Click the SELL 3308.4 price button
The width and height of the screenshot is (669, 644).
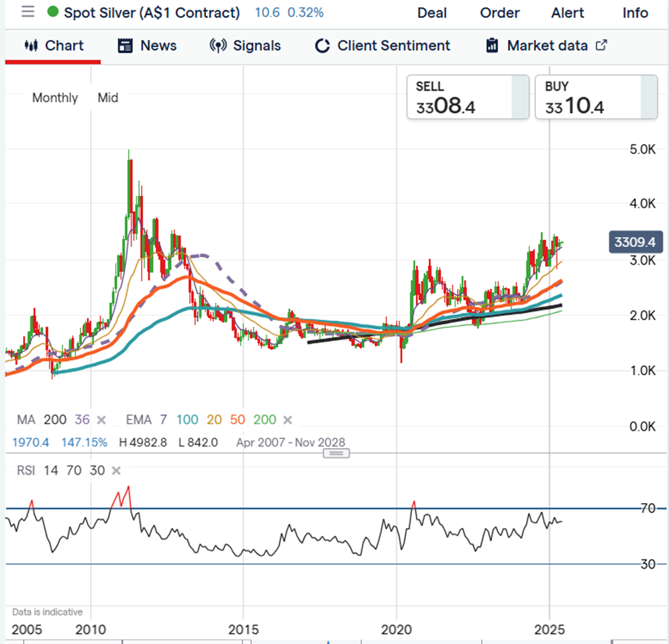468,97
